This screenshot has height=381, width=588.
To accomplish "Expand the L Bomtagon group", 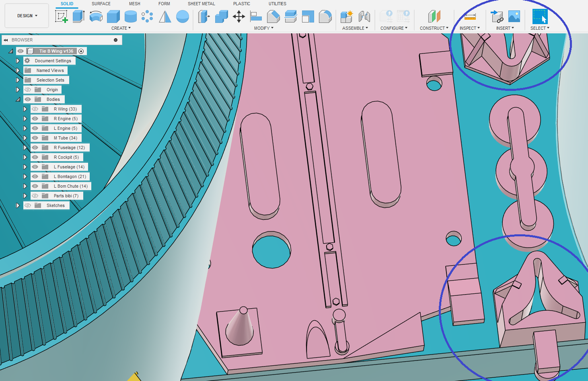I will (25, 176).
